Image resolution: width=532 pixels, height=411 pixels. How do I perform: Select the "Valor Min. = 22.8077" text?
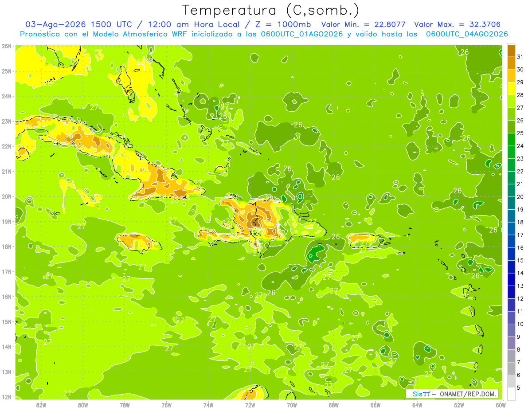point(364,24)
